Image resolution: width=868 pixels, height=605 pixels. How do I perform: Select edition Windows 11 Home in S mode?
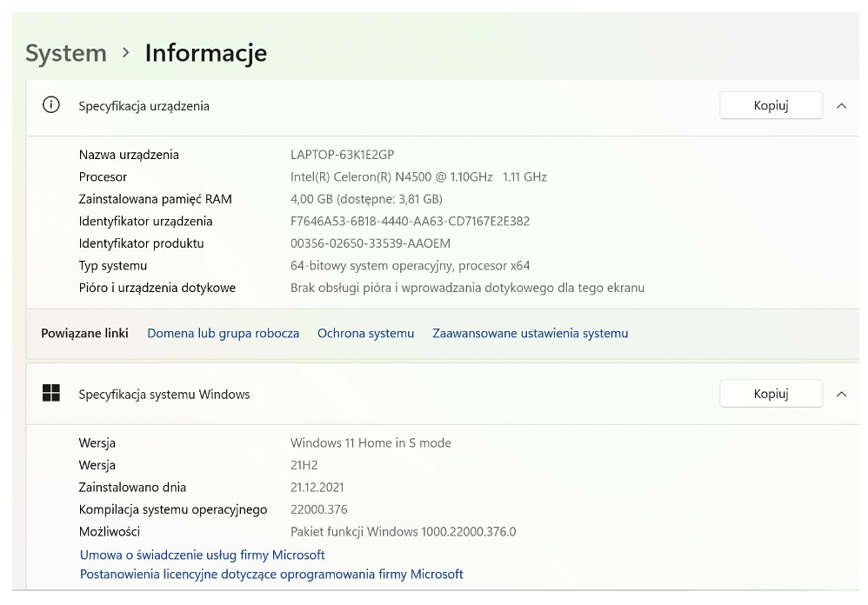[x=371, y=442]
